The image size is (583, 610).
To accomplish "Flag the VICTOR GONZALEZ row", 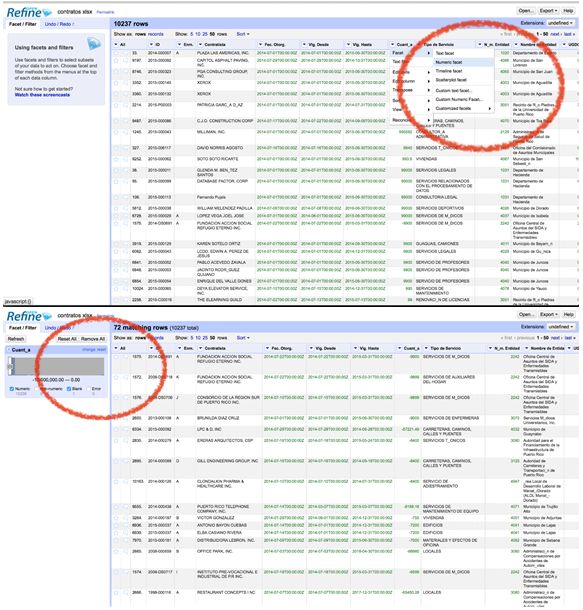I will pos(125,518).
